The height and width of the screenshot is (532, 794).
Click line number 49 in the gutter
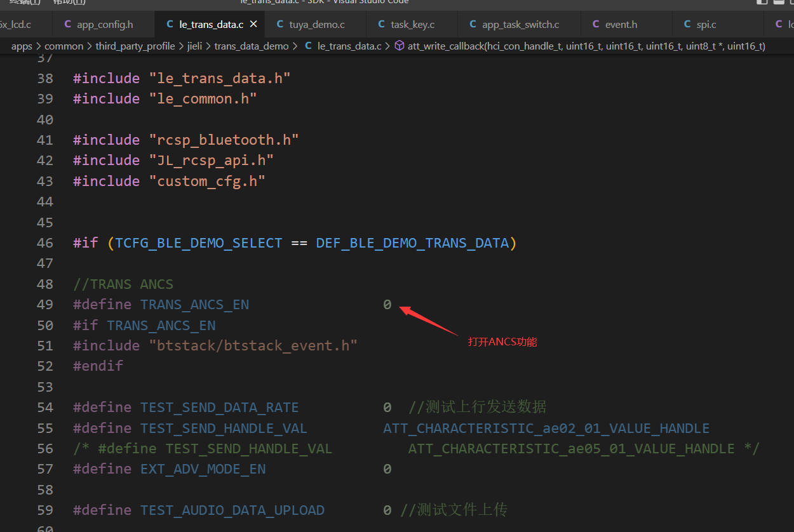tap(45, 304)
